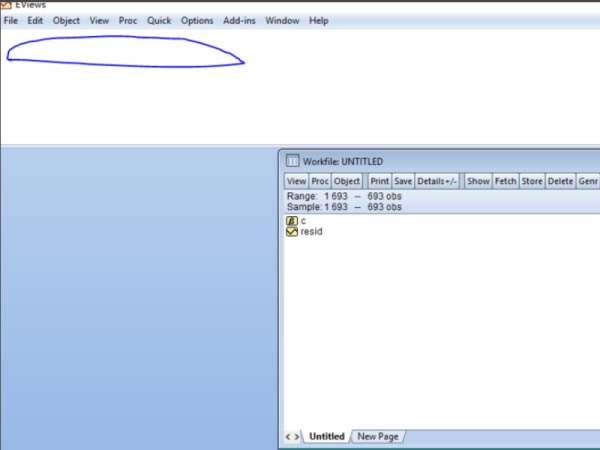
Task: Click the right page scroll arrow
Action: click(297, 437)
